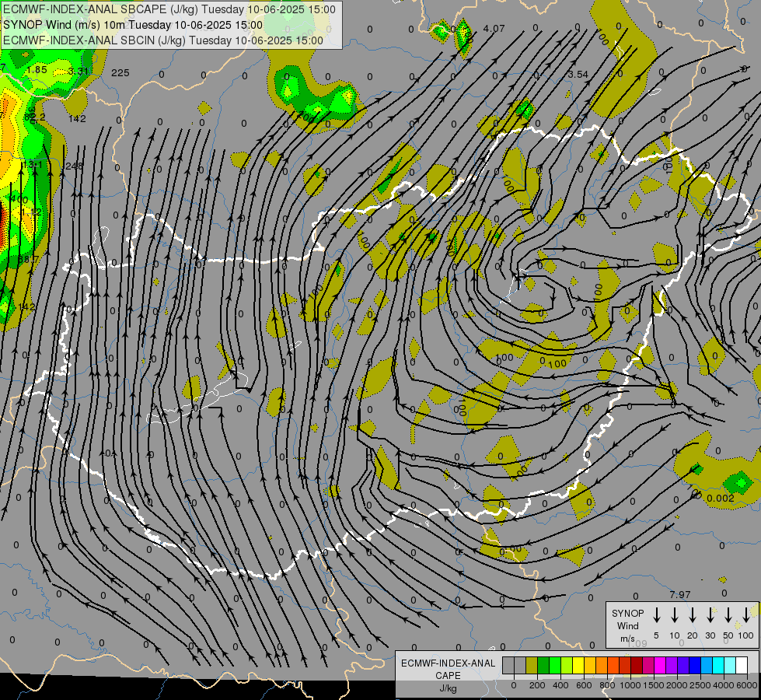Click the 3.31 value on the map
Image resolution: width=761 pixels, height=700 pixels.
(79, 72)
